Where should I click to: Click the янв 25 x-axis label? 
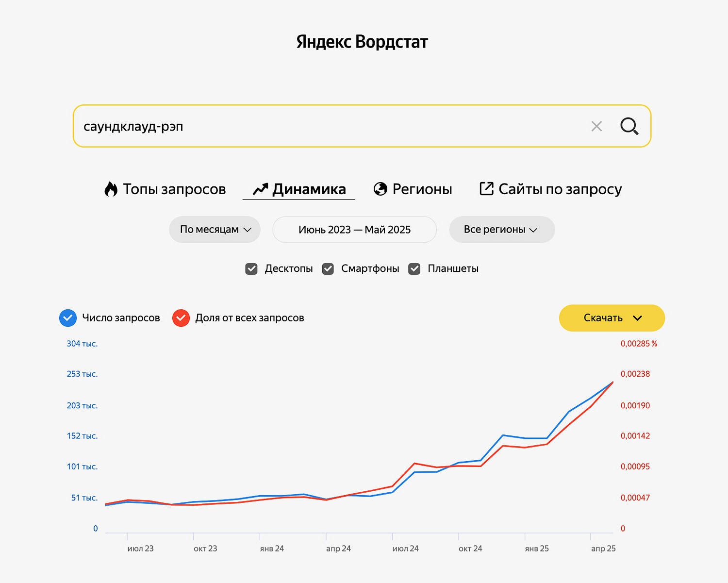pos(537,549)
